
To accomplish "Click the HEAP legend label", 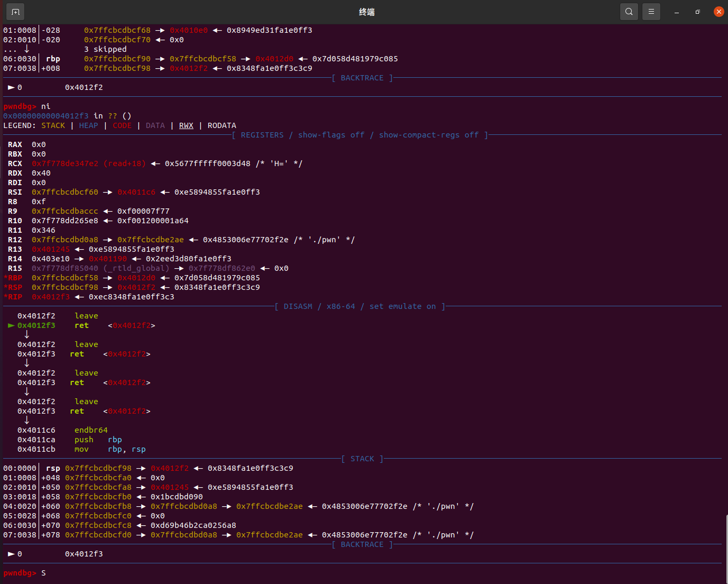I will tap(88, 125).
